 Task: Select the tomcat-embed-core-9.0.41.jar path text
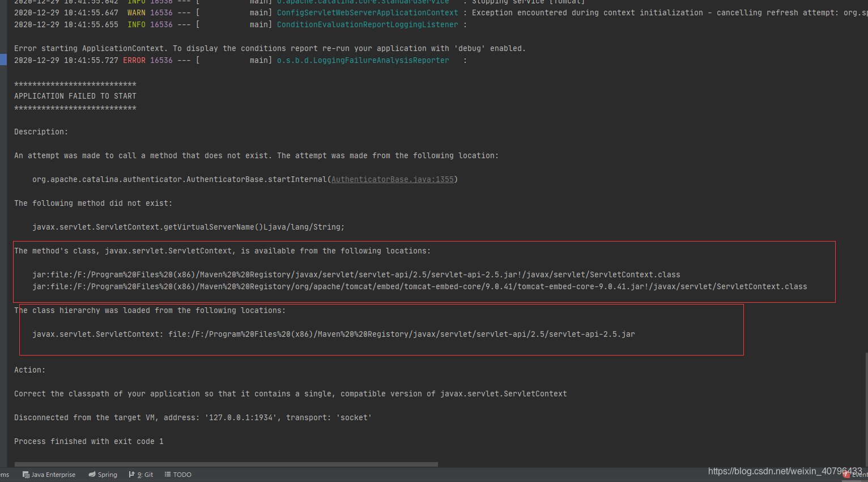click(x=420, y=286)
